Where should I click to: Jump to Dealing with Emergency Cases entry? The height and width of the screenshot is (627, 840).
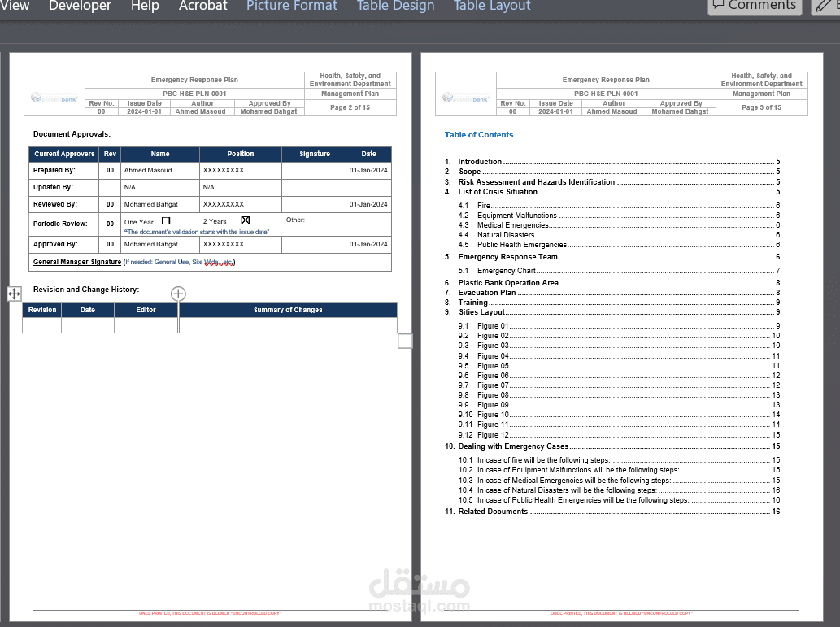612,446
